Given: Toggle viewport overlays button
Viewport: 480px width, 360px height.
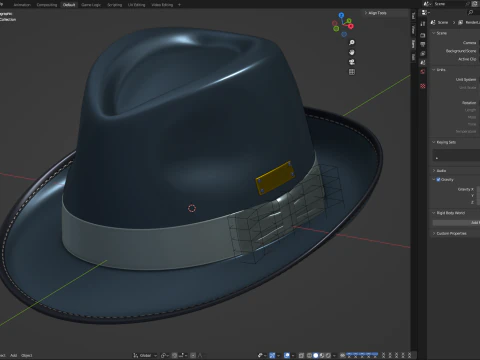Looking at the screenshot, I should [287, 355].
